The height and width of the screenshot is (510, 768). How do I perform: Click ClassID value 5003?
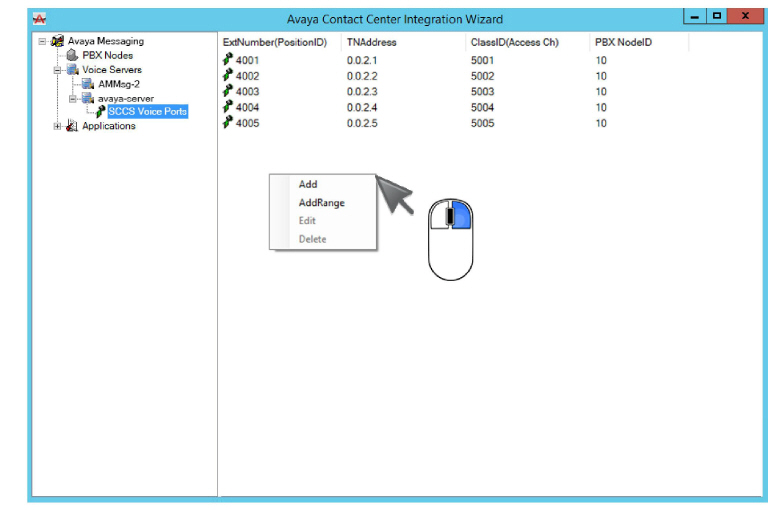(x=482, y=92)
